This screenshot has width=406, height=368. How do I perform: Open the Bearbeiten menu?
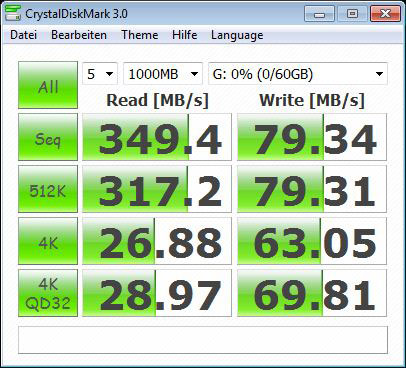point(79,35)
